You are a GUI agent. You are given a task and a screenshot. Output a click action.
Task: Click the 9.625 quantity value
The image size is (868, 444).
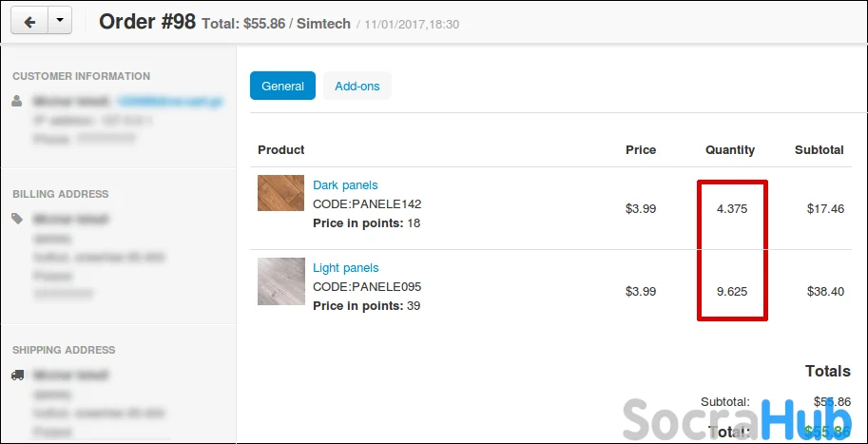[731, 292]
